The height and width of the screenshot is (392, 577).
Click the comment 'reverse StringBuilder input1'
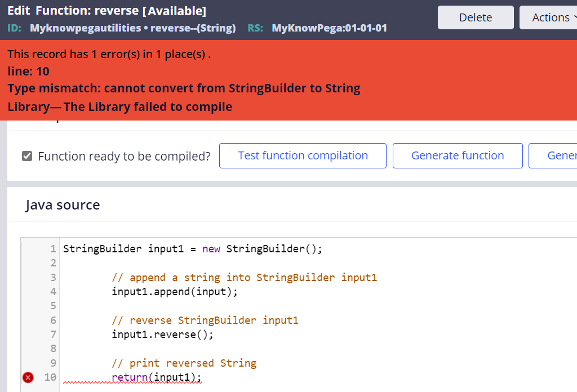point(205,320)
